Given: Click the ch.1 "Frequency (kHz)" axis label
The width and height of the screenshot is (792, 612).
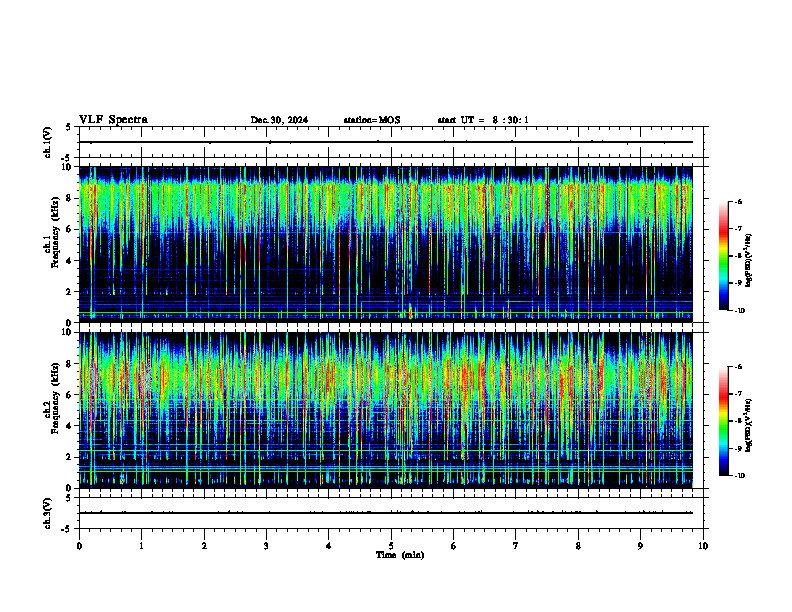Looking at the screenshot, I should 55,234.
